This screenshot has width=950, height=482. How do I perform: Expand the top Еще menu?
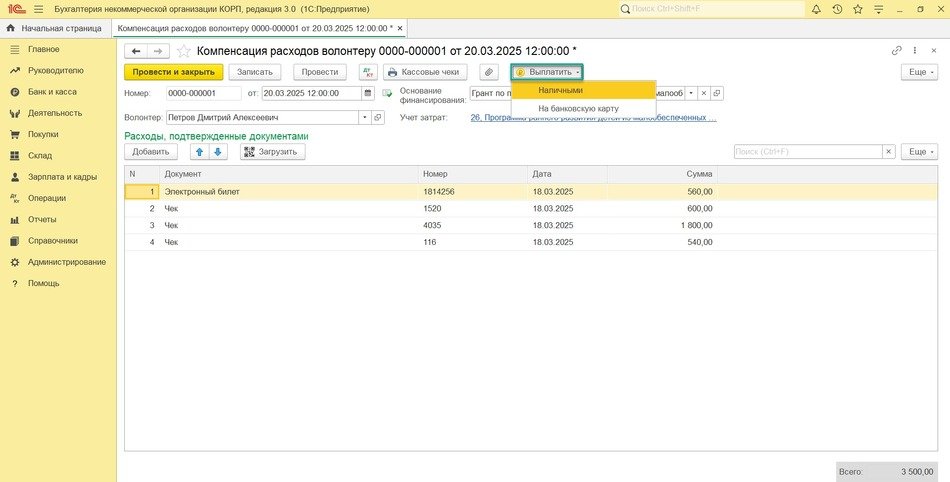pyautogui.click(x=918, y=72)
